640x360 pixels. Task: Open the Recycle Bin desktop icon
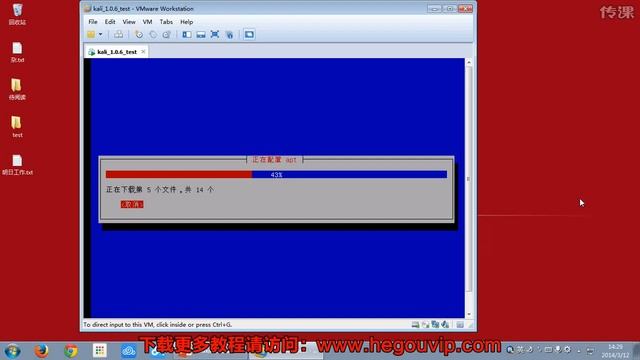click(x=17, y=14)
